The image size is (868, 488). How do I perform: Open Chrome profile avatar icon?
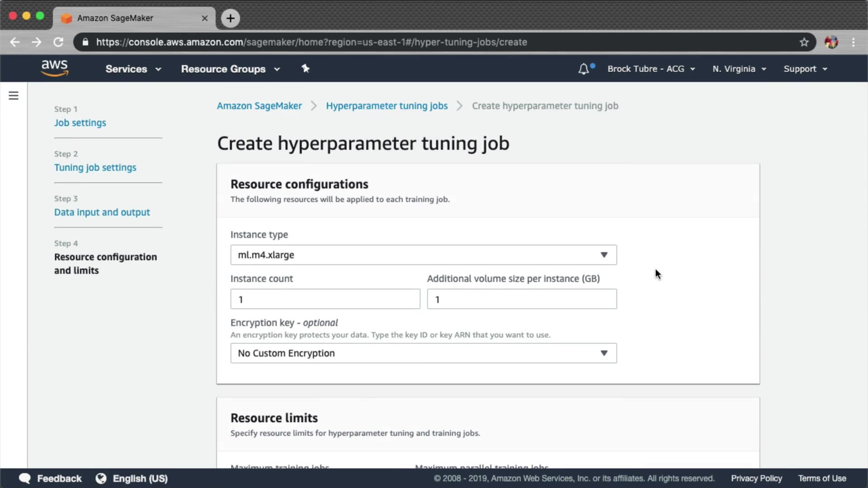click(831, 42)
